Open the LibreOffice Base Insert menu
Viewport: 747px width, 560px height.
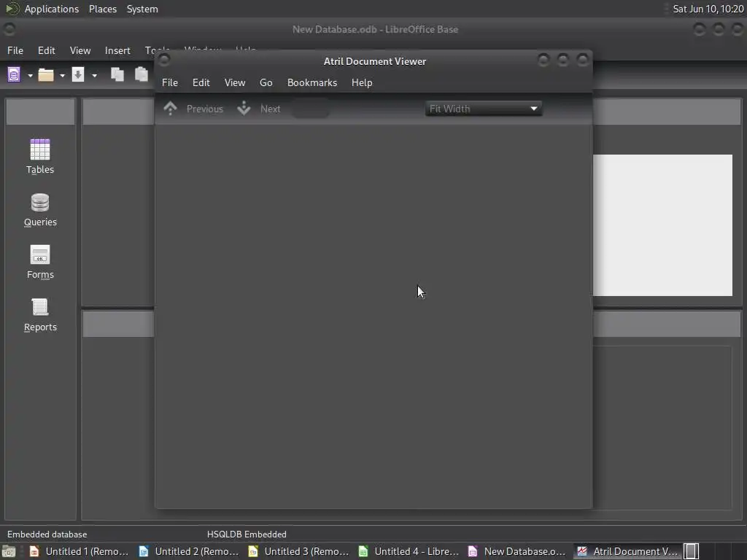(x=117, y=50)
